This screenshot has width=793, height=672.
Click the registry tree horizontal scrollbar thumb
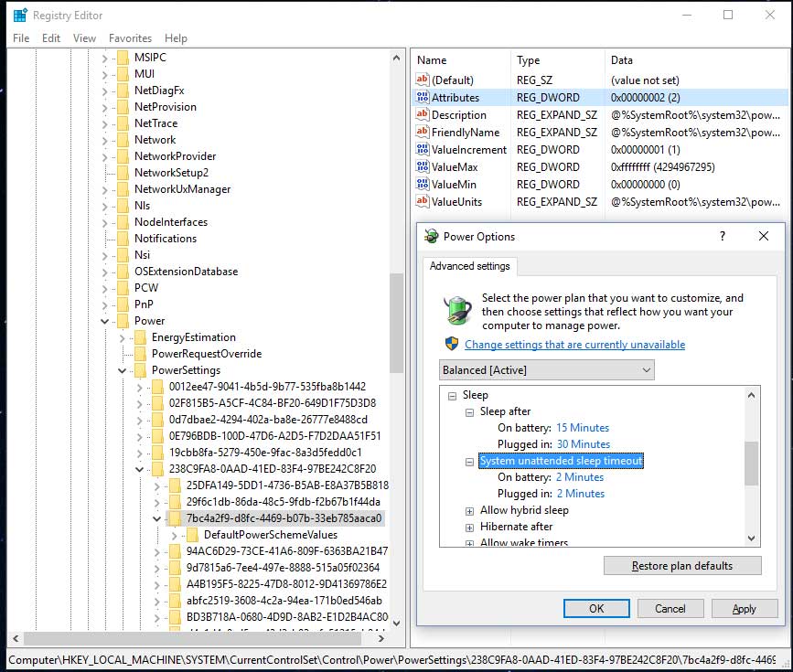coord(192,638)
